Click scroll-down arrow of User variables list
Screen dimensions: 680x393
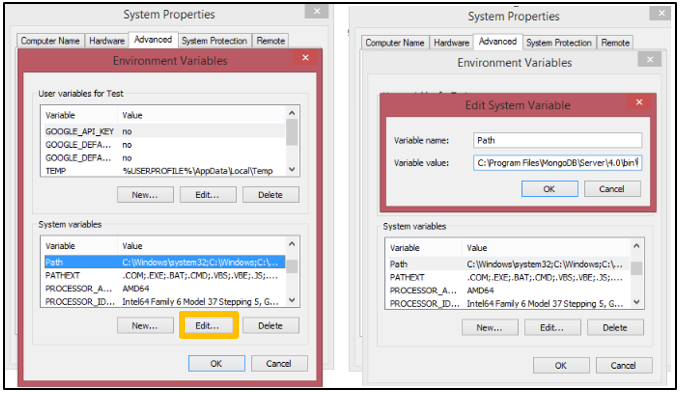[292, 169]
